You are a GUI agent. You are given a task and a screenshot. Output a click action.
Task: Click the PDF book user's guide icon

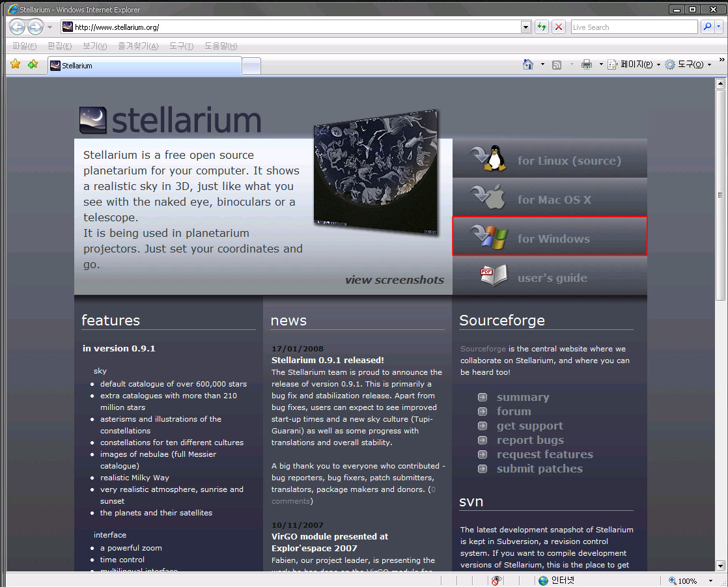[494, 276]
